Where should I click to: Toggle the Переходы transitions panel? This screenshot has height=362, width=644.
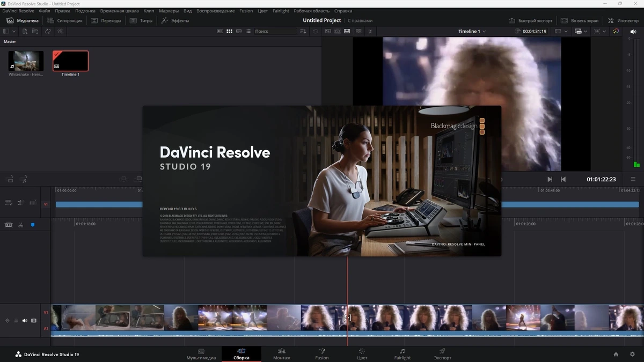coord(106,20)
